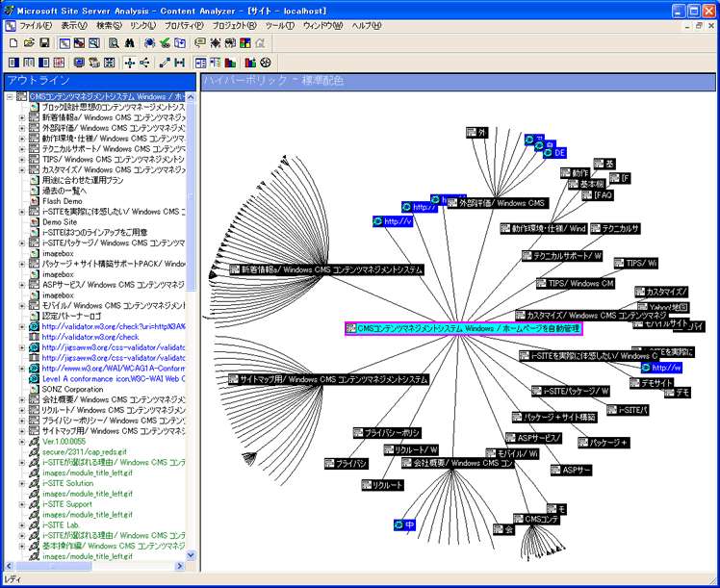Click the chart icon beside the wheel
The height and width of the screenshot is (588, 720).
(250, 63)
